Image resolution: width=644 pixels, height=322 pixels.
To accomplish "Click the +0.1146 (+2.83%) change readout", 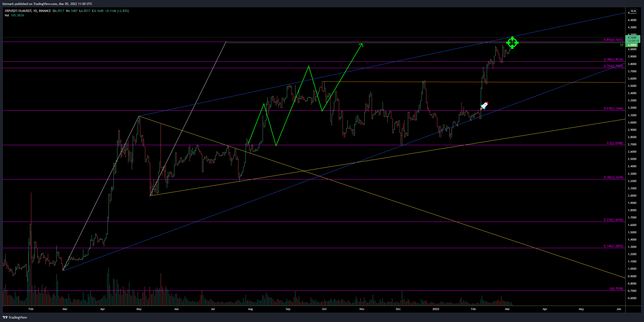I will point(117,11).
